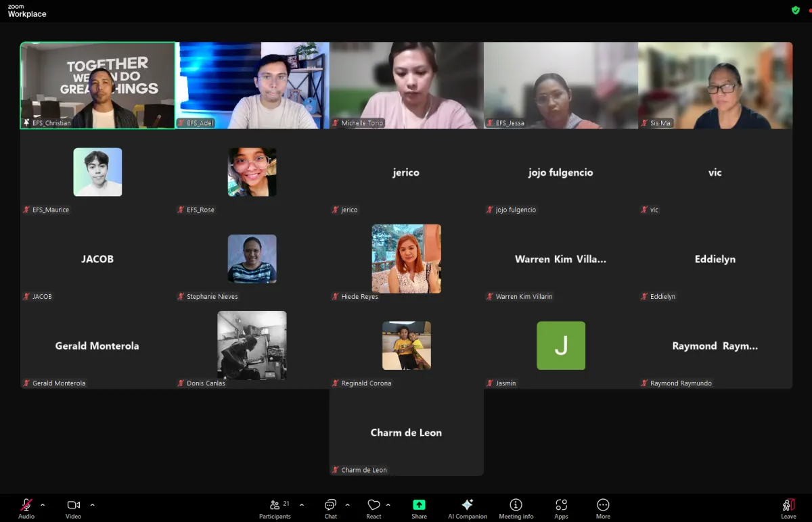Open AI Companion
This screenshot has height=522, width=812.
point(467,508)
